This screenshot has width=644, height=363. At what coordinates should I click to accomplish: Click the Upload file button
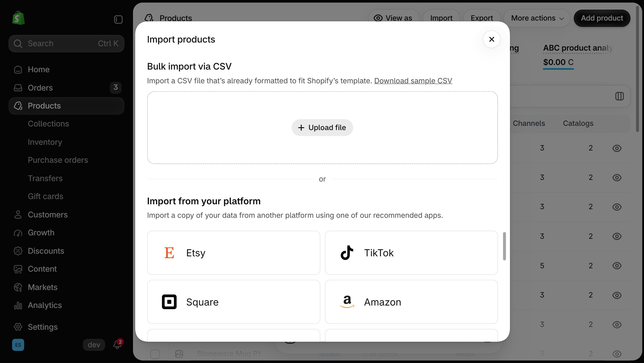coord(322,128)
